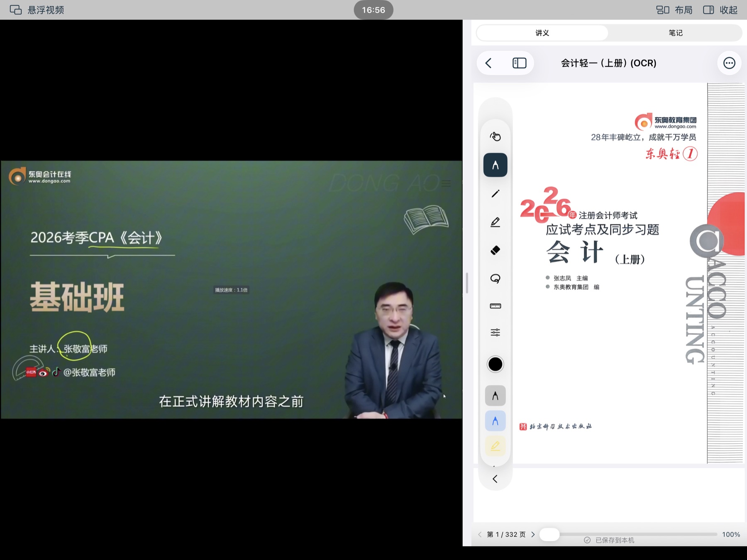Switch to the 讲义 tab
The width and height of the screenshot is (747, 560).
tap(542, 33)
